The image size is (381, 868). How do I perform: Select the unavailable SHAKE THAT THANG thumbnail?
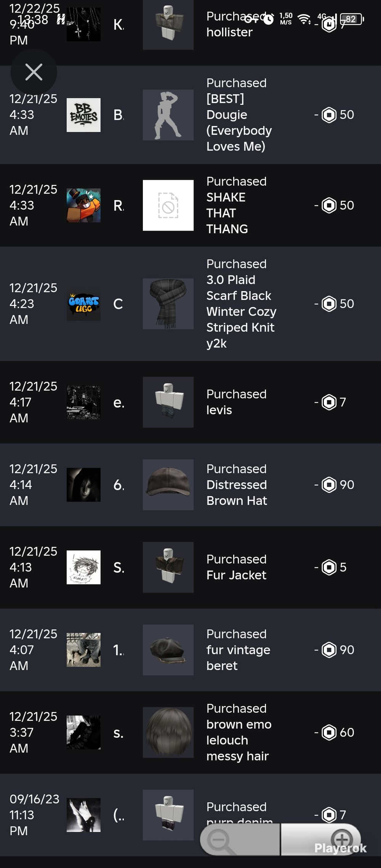(x=168, y=205)
